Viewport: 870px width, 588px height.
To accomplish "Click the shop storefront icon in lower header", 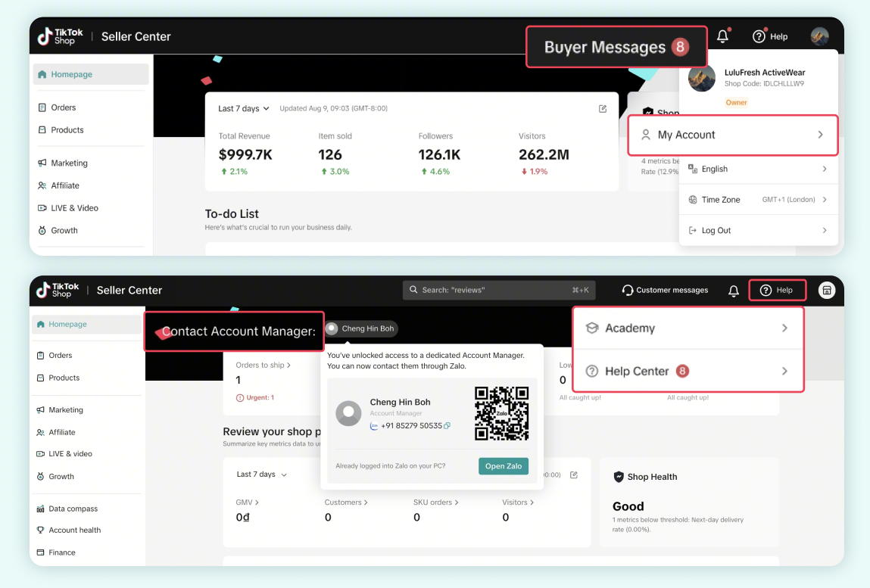I will [x=827, y=290].
